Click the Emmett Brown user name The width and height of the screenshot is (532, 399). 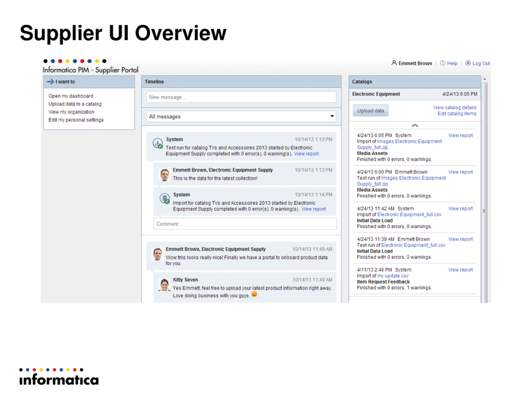[415, 63]
